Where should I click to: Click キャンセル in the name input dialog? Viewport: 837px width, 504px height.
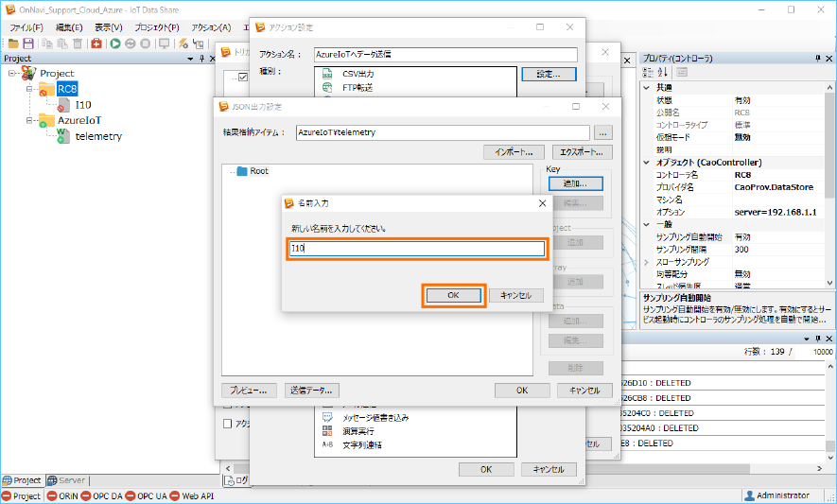[515, 295]
